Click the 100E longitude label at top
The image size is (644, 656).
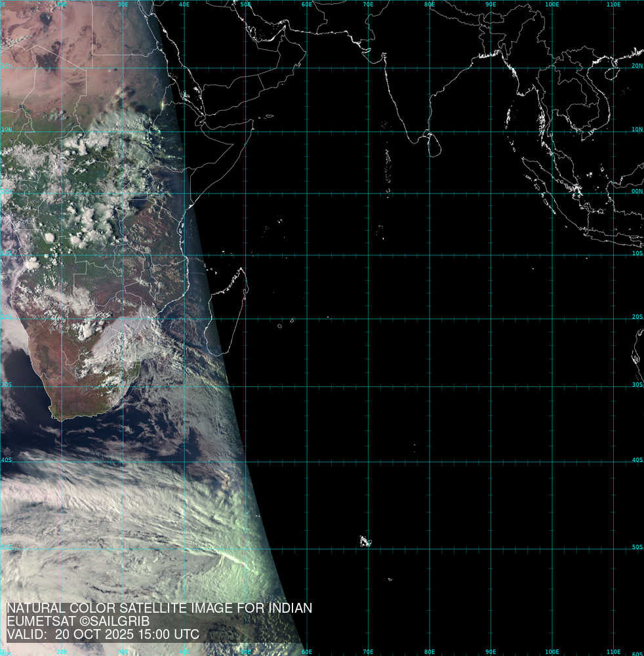552,4
